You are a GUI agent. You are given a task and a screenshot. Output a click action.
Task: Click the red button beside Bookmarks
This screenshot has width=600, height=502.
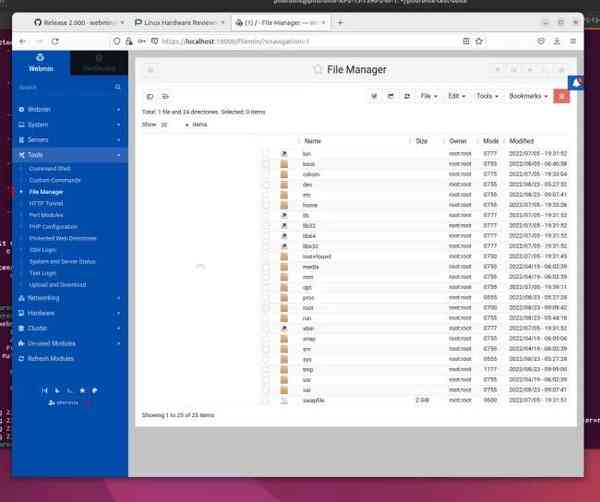(561, 96)
